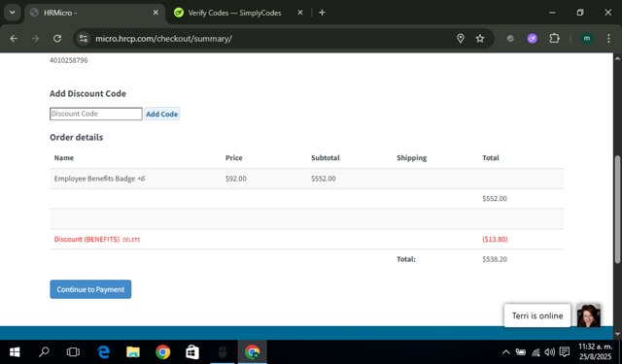The height and width of the screenshot is (364, 622).
Task: Open the Terri is online chat bubble
Action: (537, 315)
